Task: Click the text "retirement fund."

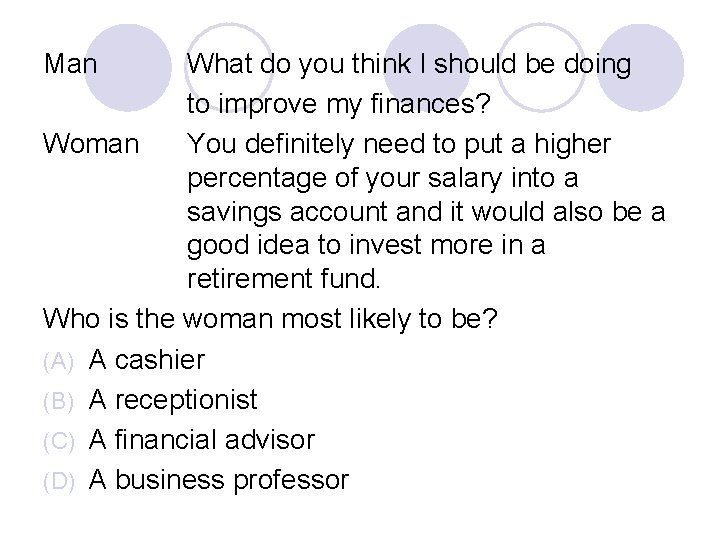Action: pos(282,281)
